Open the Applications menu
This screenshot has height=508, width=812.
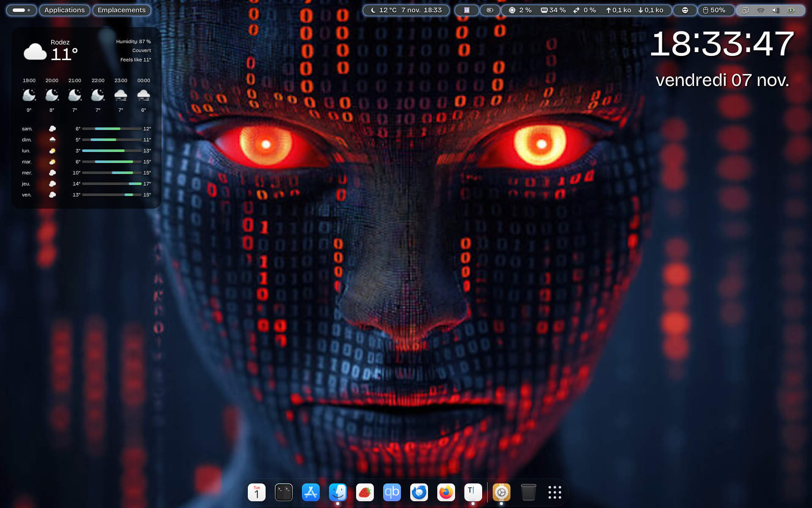pos(64,10)
